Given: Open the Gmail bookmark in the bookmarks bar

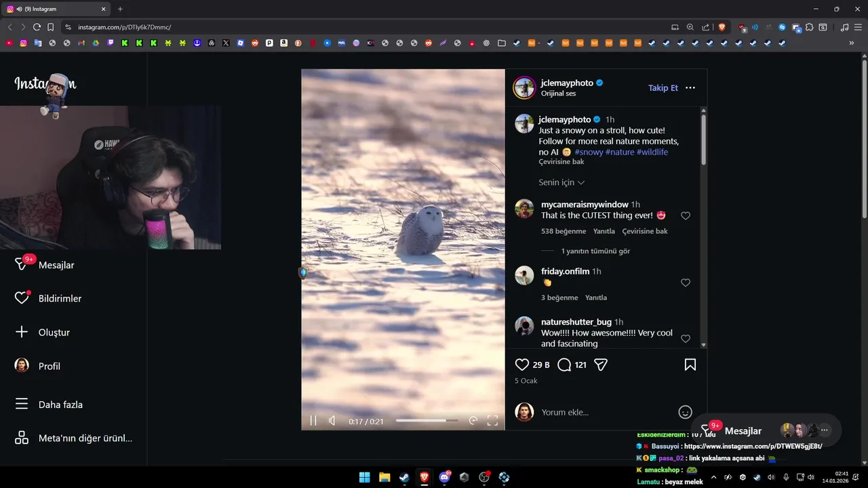Looking at the screenshot, I should pos(81,43).
